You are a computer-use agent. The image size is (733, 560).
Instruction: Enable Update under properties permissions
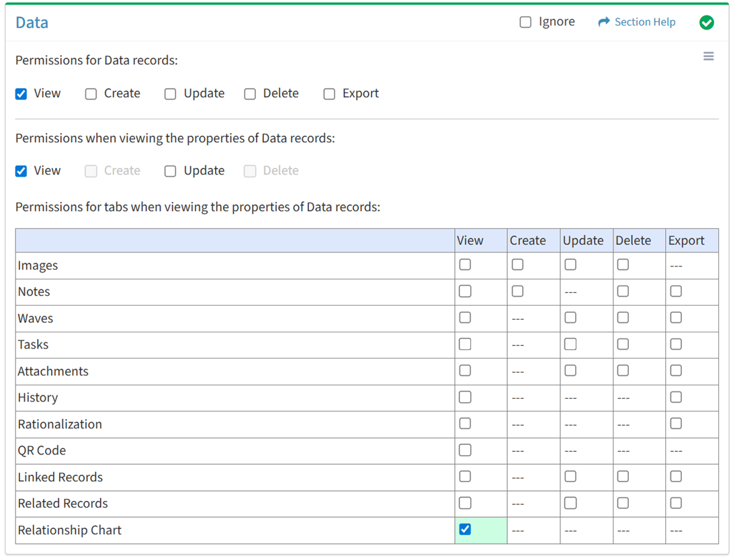point(171,171)
